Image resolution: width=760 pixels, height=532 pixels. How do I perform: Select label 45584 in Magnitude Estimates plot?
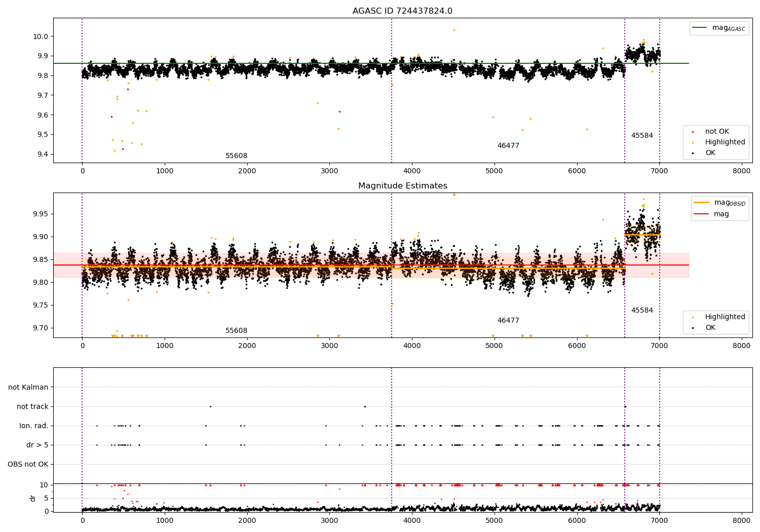pyautogui.click(x=642, y=311)
